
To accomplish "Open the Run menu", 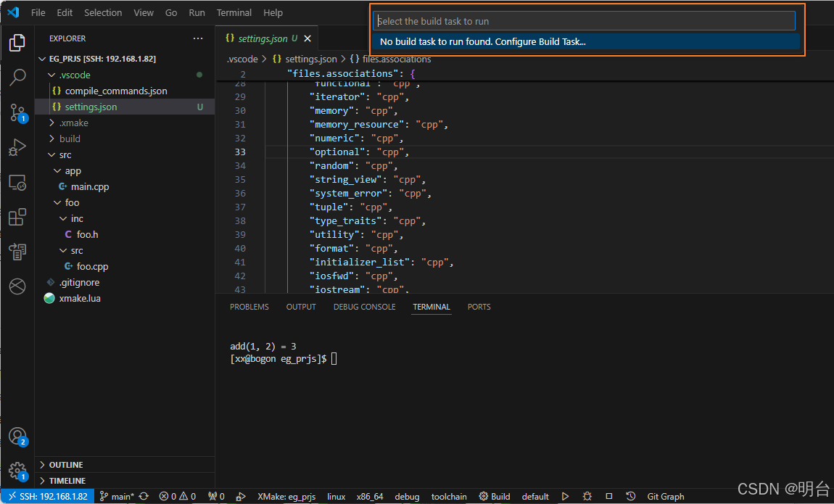I will click(197, 12).
